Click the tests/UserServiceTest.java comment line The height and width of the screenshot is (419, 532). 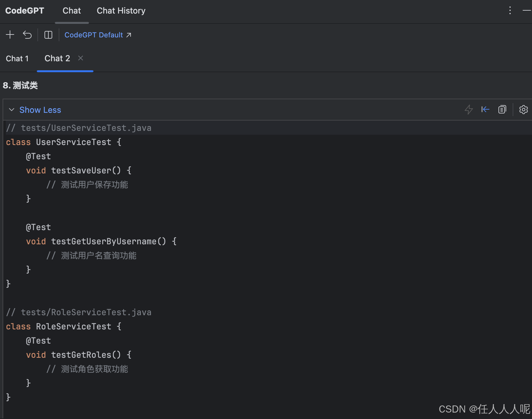79,128
